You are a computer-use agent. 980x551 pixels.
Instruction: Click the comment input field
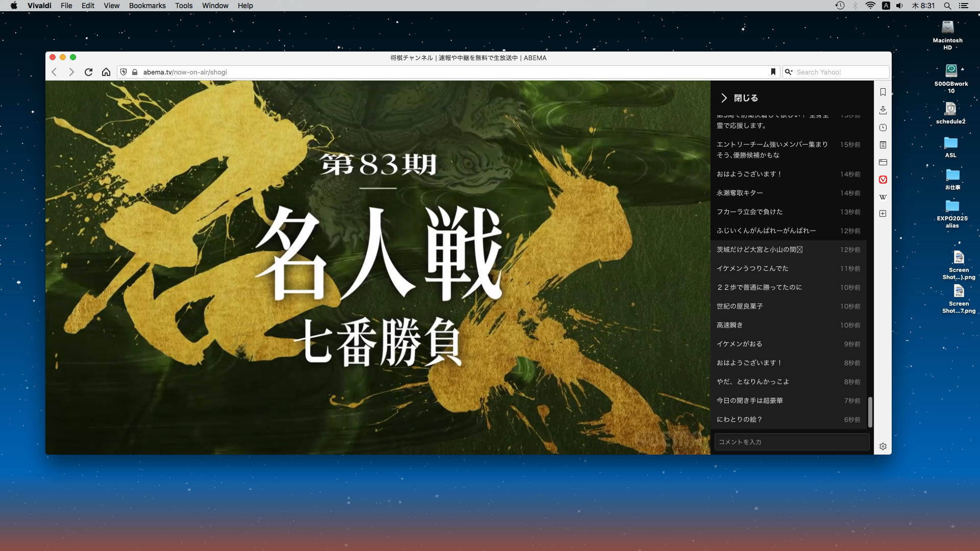tap(791, 442)
